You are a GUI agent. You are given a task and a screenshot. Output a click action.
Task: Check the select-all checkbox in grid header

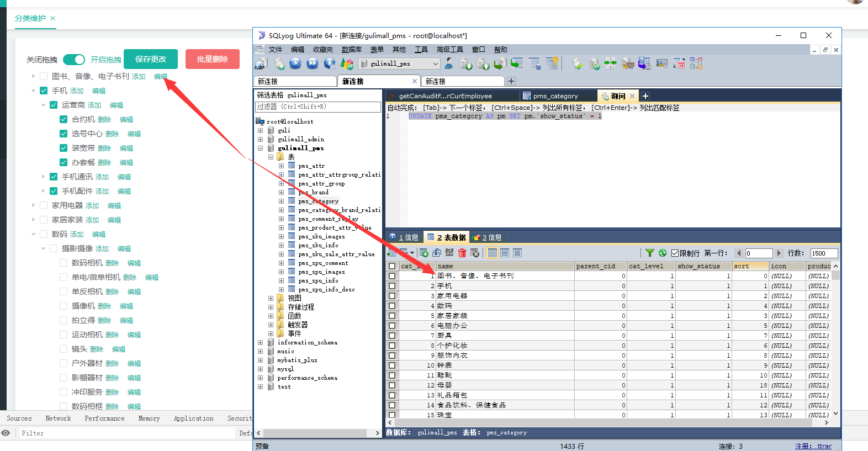[392, 266]
